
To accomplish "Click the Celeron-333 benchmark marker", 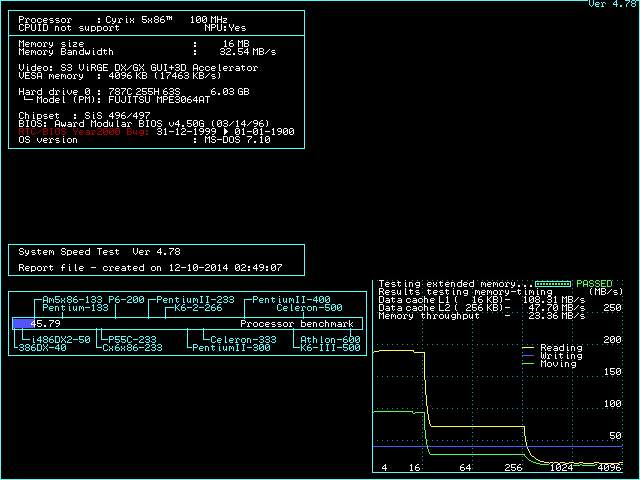I will click(243, 340).
